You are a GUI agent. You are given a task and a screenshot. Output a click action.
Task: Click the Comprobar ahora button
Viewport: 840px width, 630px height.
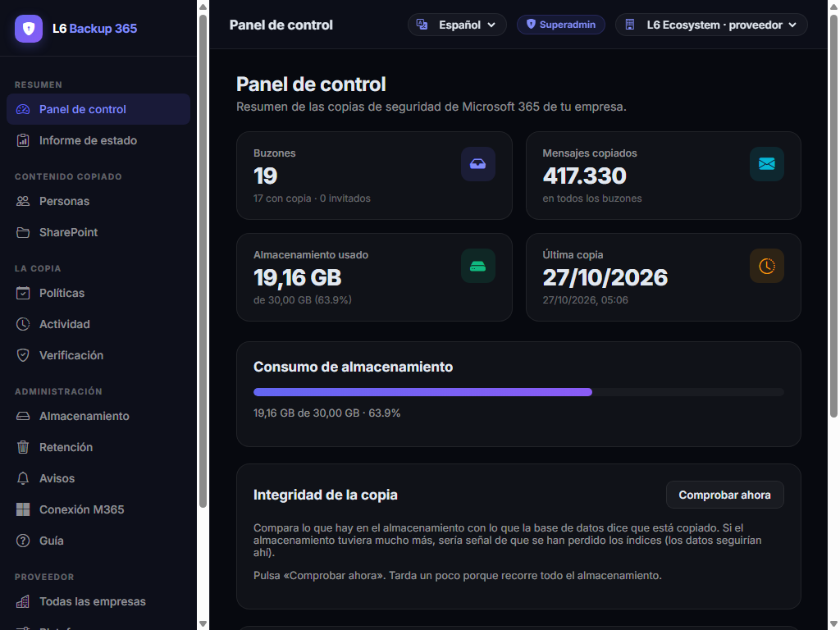[x=725, y=495]
